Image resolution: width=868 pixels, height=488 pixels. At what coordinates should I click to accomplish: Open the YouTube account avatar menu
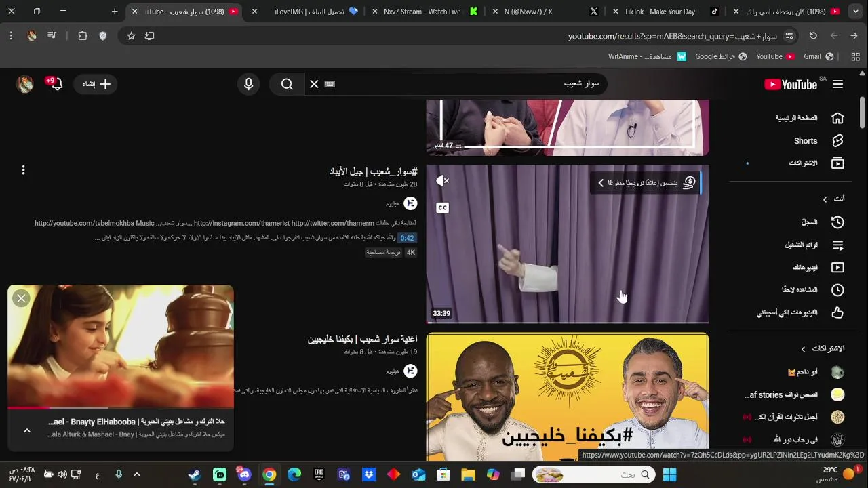pyautogui.click(x=25, y=84)
